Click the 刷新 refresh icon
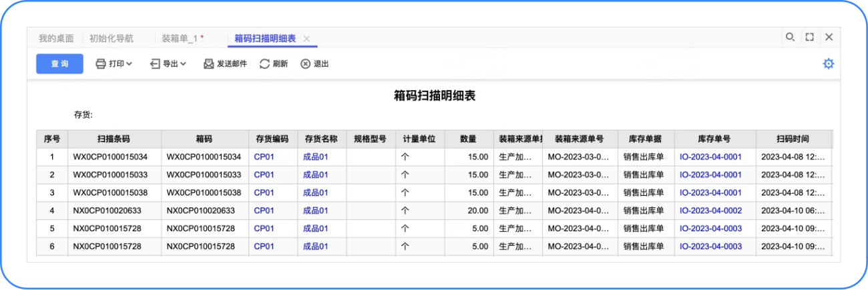 tap(264, 64)
